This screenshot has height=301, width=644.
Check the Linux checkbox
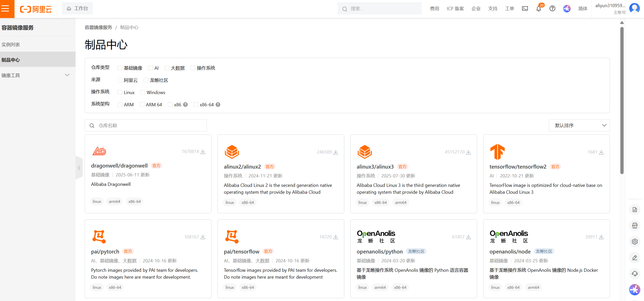click(x=120, y=92)
